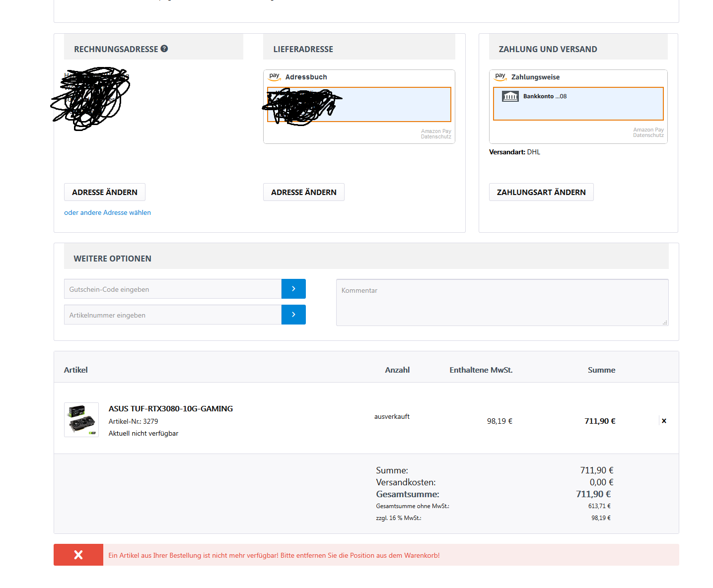Click the Artikel-Nr.: 3279 text
Screen dimensions: 713x588
pos(133,421)
